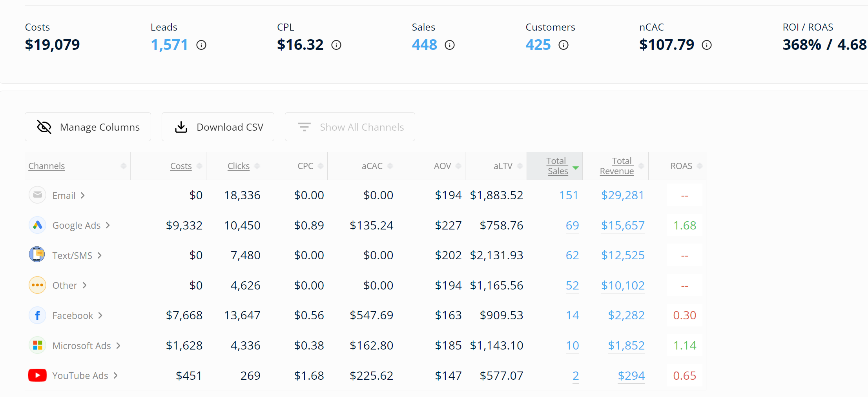The image size is (868, 397).
Task: Open Microsoft Ads sales 10 link
Action: click(x=573, y=346)
